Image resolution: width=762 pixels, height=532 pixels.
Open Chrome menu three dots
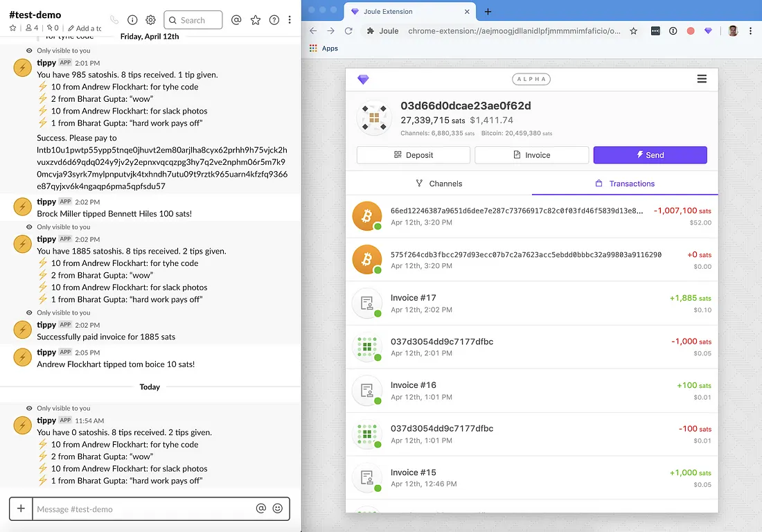[750, 31]
